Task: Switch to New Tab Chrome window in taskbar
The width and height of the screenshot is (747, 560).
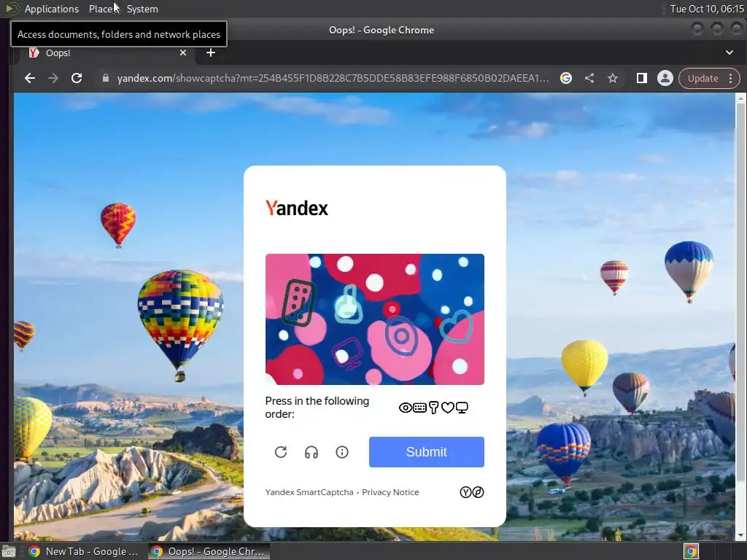Action: (84, 551)
